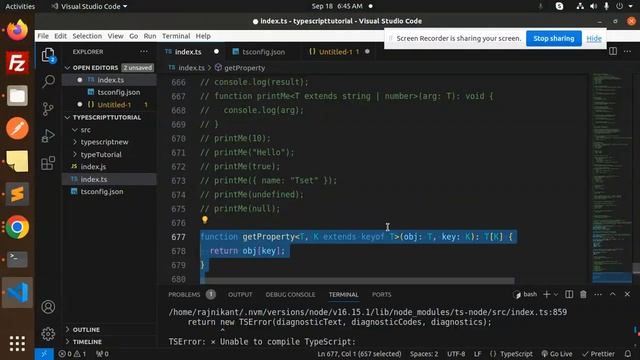The width and height of the screenshot is (640, 360).
Task: Switch to the Debug Console tab
Action: pos(290,294)
